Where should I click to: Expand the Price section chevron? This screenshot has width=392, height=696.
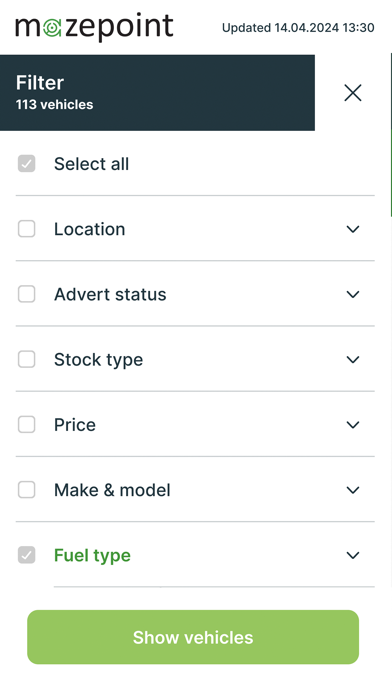[353, 425]
